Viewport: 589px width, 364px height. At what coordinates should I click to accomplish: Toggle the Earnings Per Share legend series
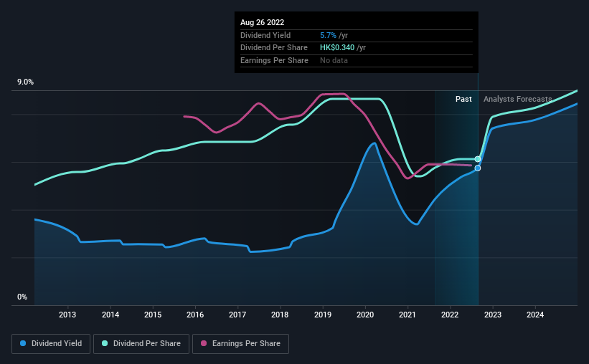[240, 344]
